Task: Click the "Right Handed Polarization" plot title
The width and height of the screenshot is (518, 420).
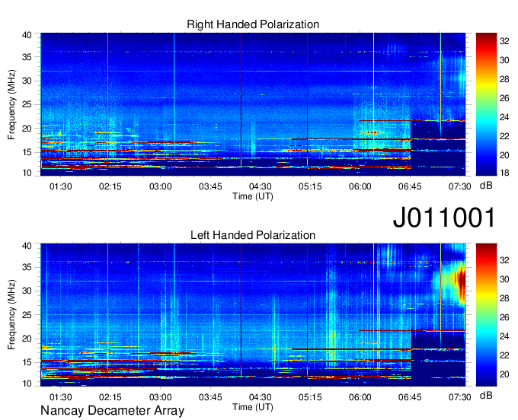Action: (253, 24)
